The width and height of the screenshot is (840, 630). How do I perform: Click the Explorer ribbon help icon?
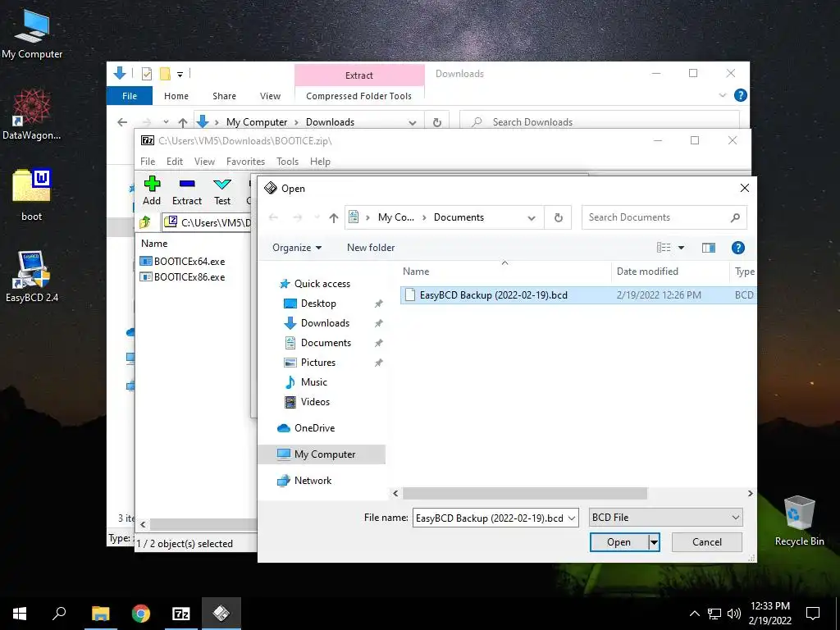741,95
